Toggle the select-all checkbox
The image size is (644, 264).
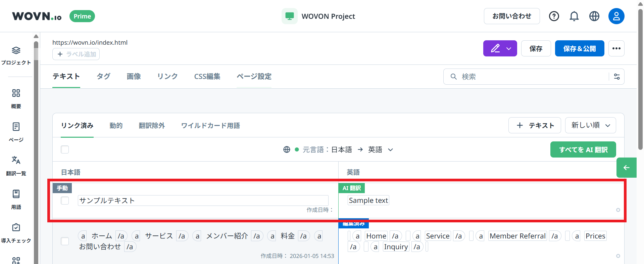click(x=65, y=149)
